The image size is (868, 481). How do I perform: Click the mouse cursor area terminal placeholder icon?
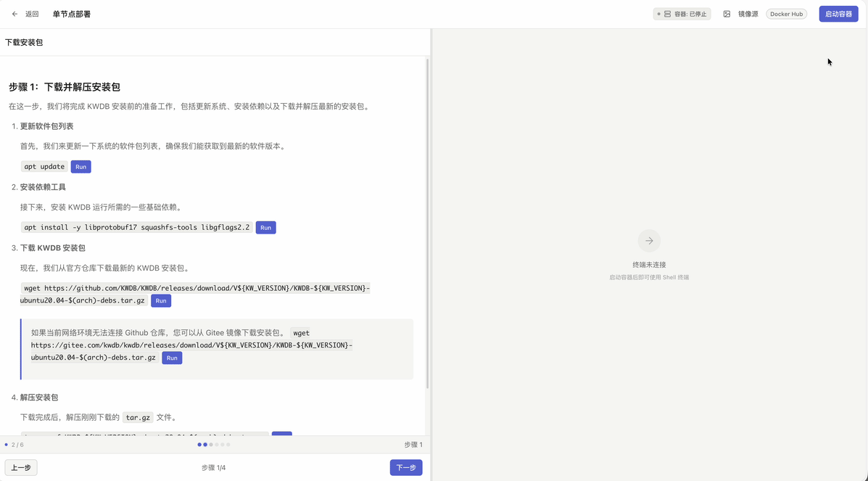(648, 240)
